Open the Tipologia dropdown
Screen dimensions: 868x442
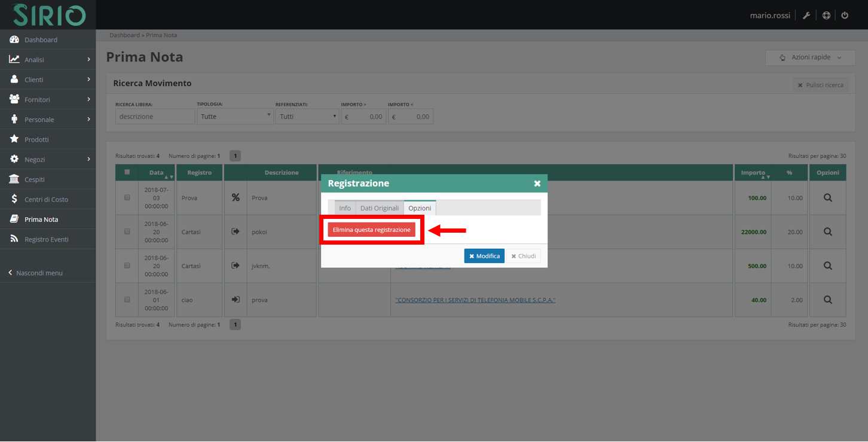(235, 117)
